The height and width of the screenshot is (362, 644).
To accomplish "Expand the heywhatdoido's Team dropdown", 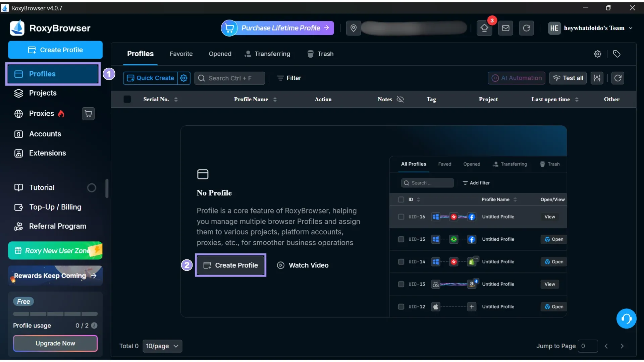I will [x=631, y=28].
